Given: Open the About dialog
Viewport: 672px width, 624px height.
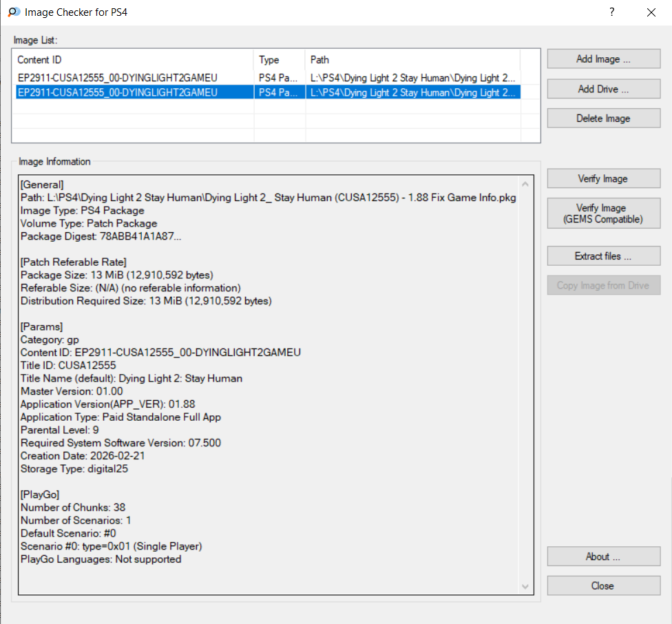Looking at the screenshot, I should click(x=603, y=557).
